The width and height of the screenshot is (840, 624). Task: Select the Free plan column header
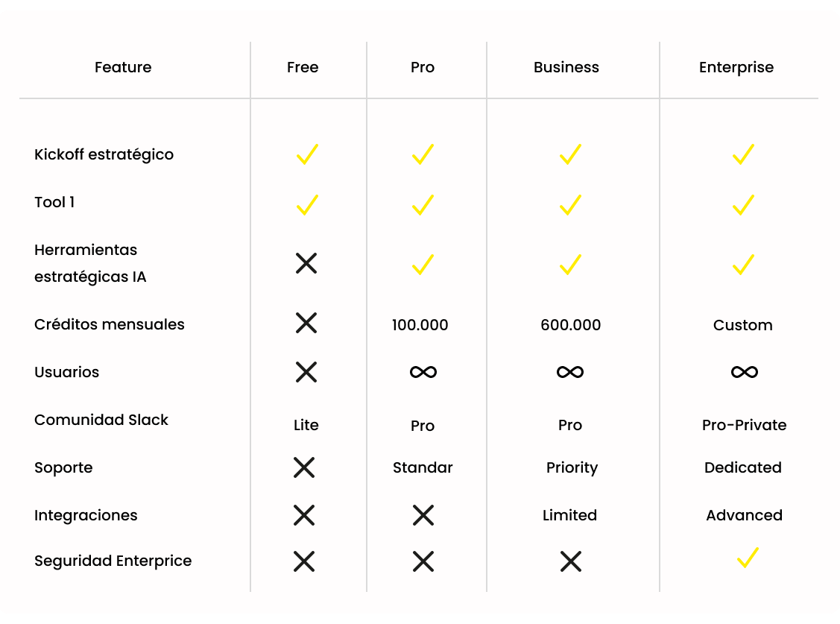click(303, 67)
